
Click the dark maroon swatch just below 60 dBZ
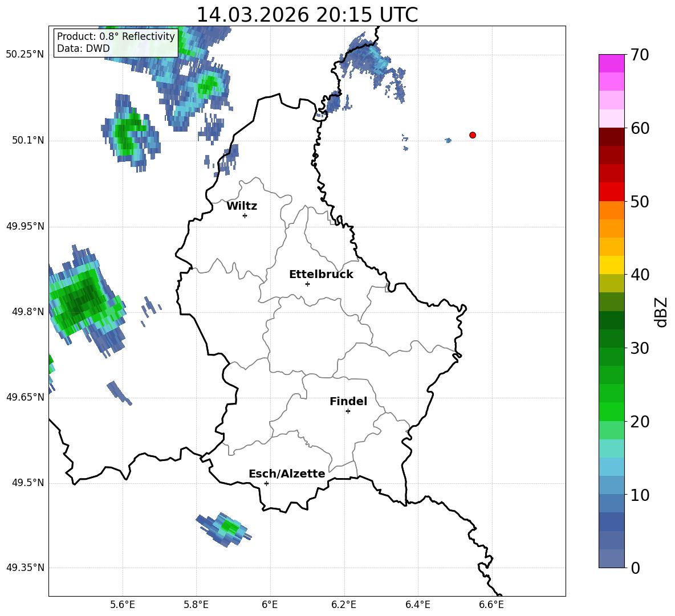611,137
